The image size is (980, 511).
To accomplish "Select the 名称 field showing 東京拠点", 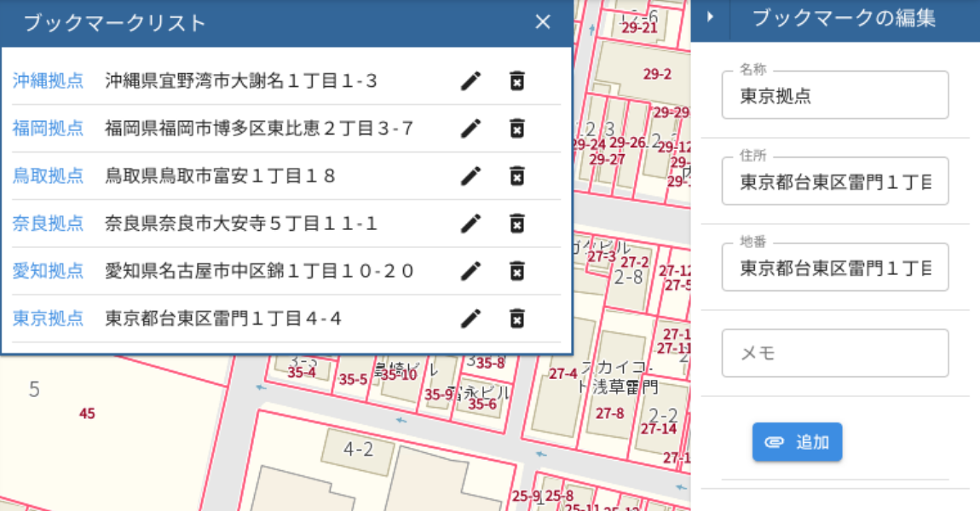I will coord(834,95).
